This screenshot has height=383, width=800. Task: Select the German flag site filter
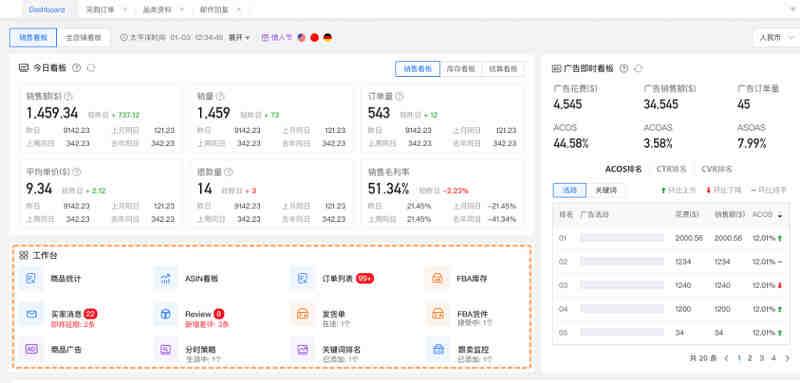point(328,37)
